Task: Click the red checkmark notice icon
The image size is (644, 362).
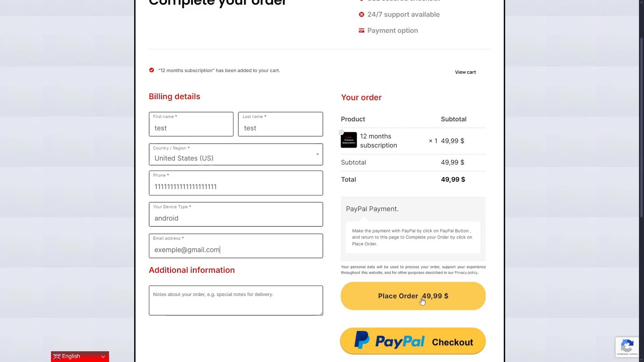Action: coord(151,70)
